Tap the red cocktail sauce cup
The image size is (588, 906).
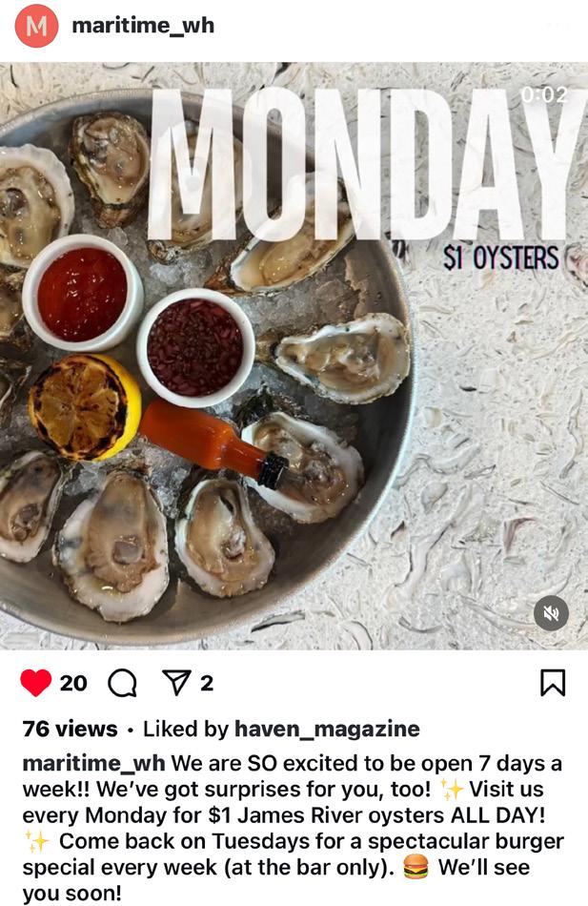pos(83,293)
